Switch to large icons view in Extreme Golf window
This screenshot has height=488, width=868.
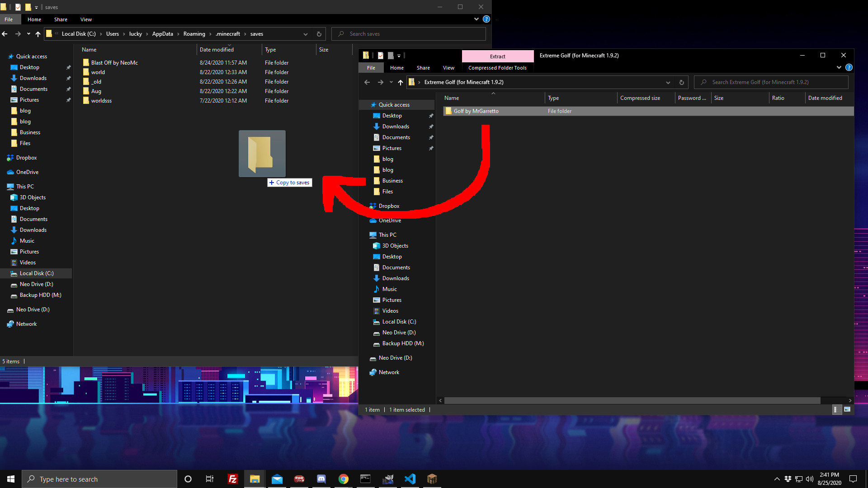(847, 409)
